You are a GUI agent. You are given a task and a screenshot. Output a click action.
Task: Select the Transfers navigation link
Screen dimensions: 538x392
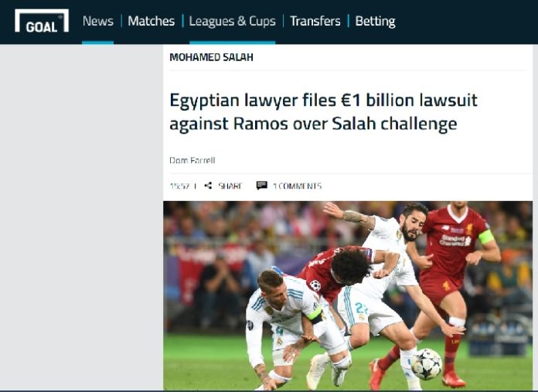[315, 22]
